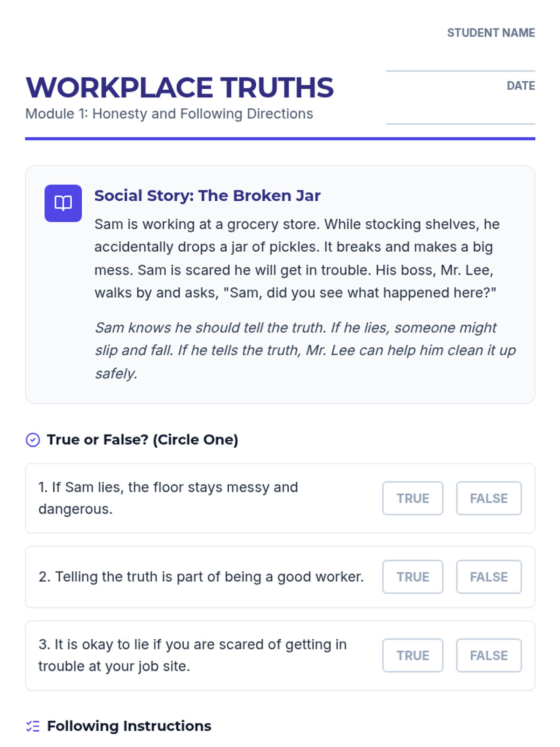This screenshot has width=560, height=747.
Task: Choose FALSE for okay to lie question
Action: (x=489, y=655)
